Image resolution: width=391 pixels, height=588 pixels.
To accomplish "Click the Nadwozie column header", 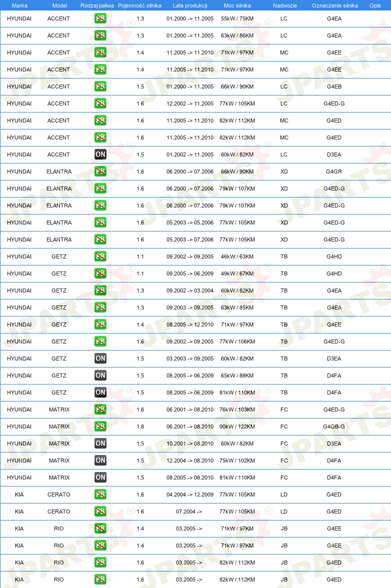I will point(285,5).
